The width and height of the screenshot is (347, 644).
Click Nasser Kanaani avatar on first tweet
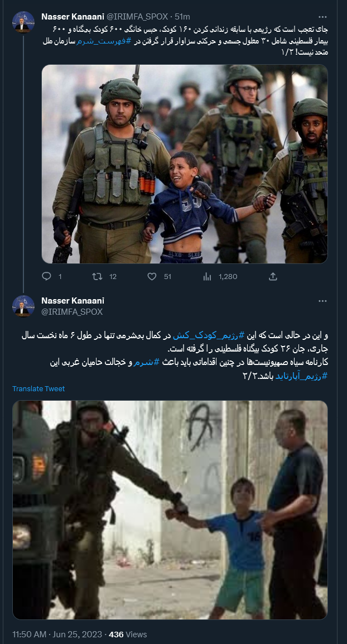click(23, 21)
